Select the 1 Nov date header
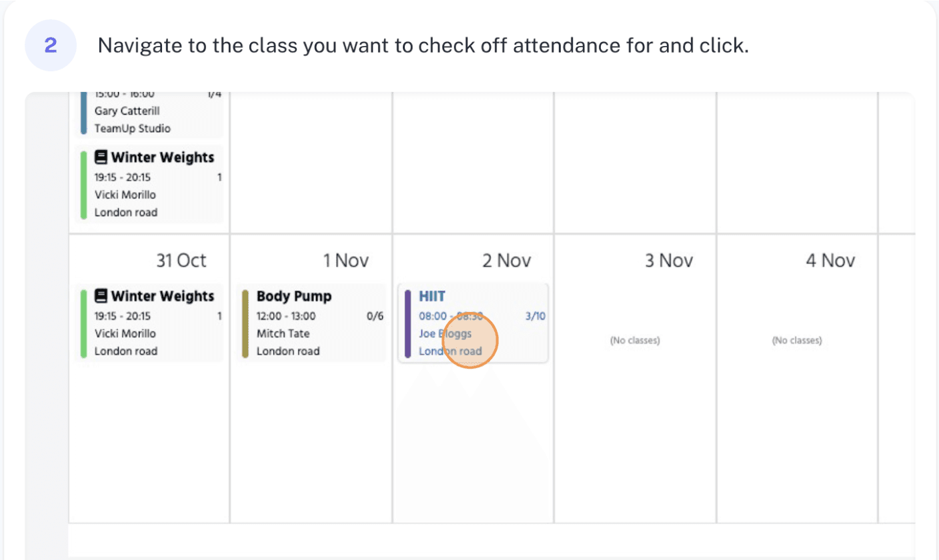 pyautogui.click(x=345, y=260)
